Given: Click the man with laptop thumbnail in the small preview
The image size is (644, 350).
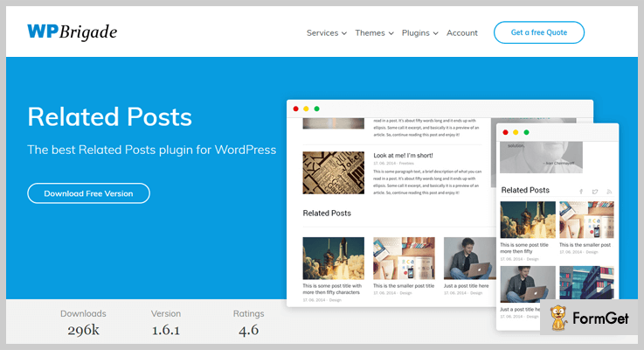Looking at the screenshot, I should point(528,284).
